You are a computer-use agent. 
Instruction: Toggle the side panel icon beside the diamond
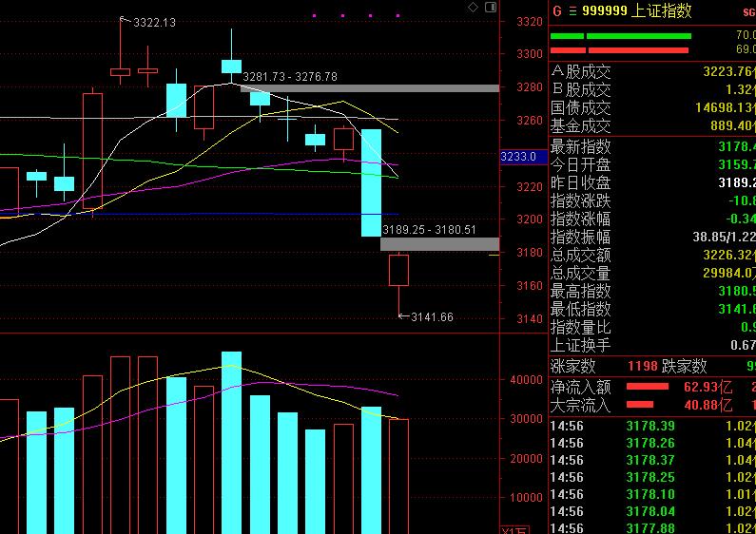click(491, 7)
